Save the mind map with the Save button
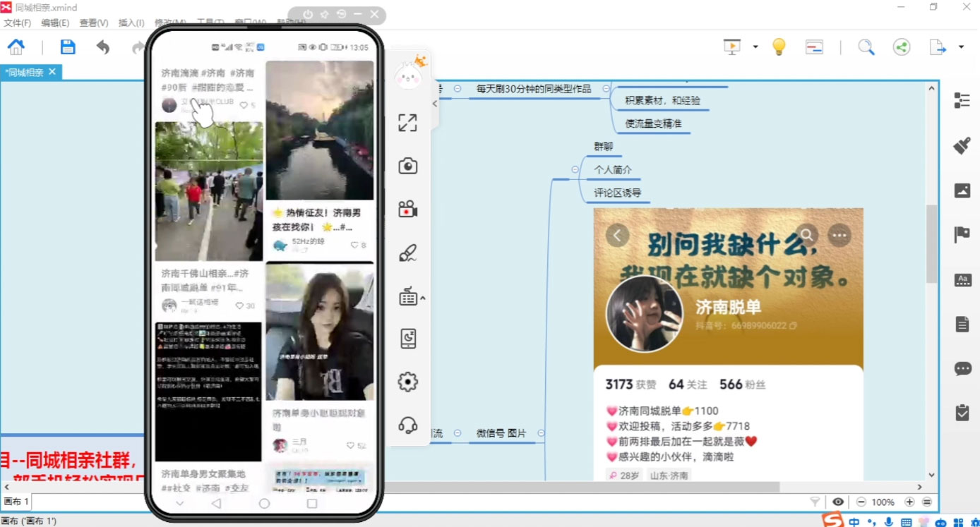The height and width of the screenshot is (527, 980). pos(67,47)
